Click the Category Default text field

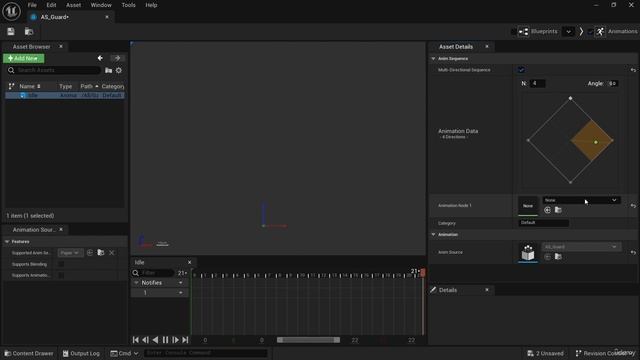tap(543, 223)
